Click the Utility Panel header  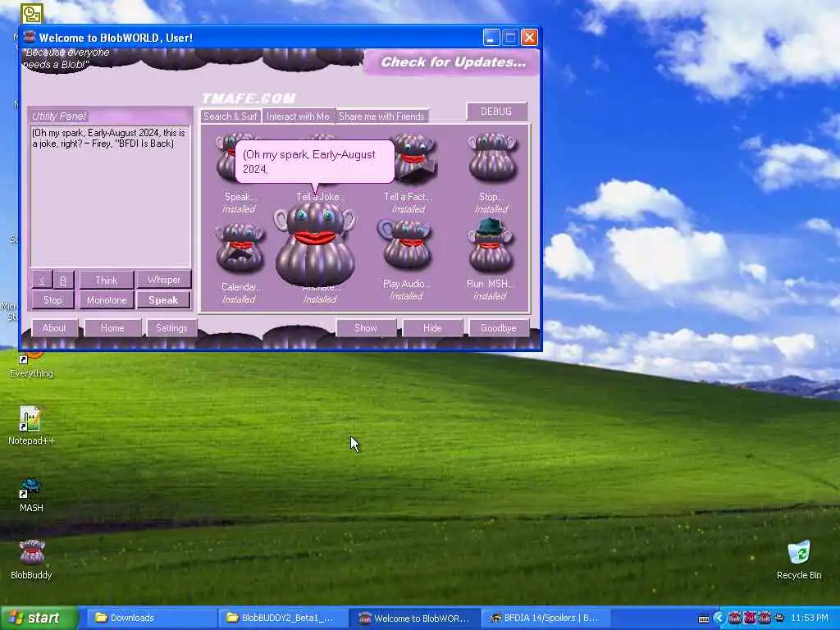[111, 116]
